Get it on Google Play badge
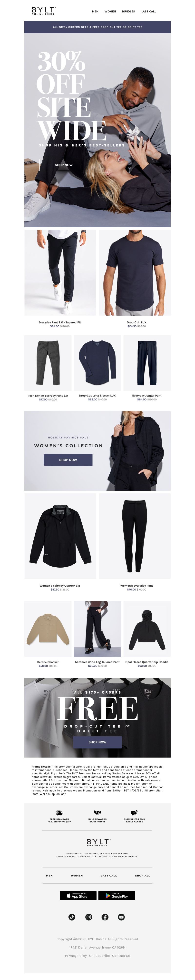The width and height of the screenshot is (195, 980). (x=117, y=896)
